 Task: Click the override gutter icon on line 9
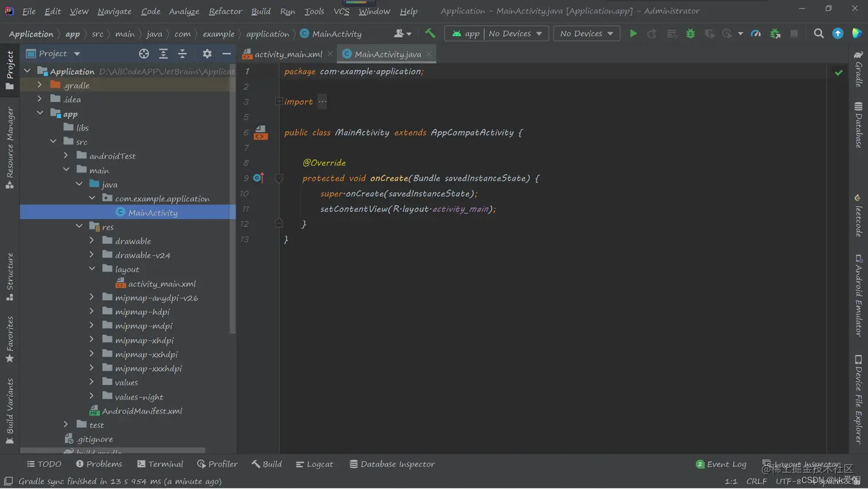(258, 178)
